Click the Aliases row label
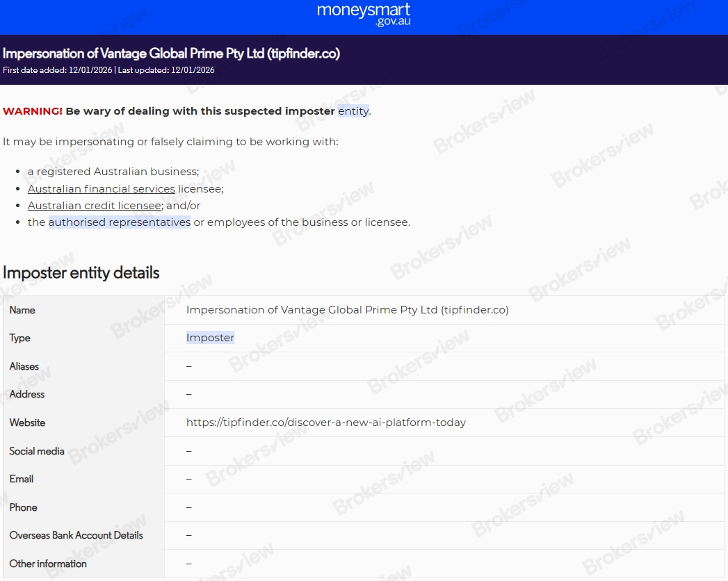This screenshot has height=581, width=728. (24, 366)
